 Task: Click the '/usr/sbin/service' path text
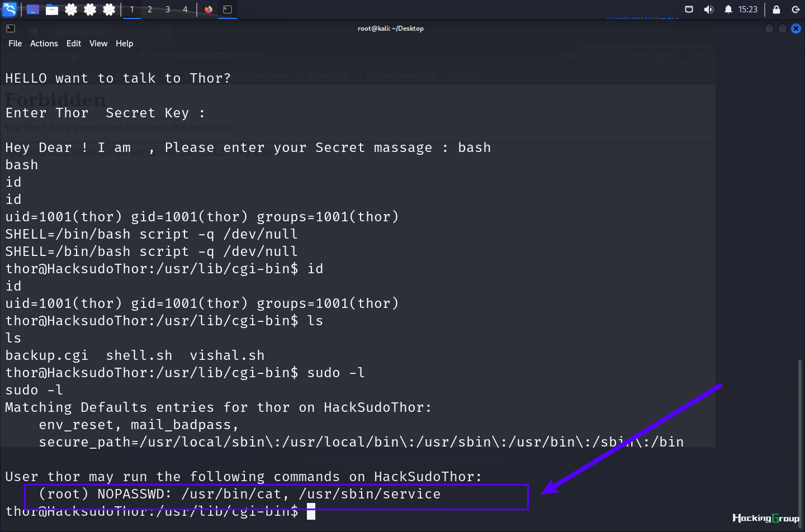370,494
